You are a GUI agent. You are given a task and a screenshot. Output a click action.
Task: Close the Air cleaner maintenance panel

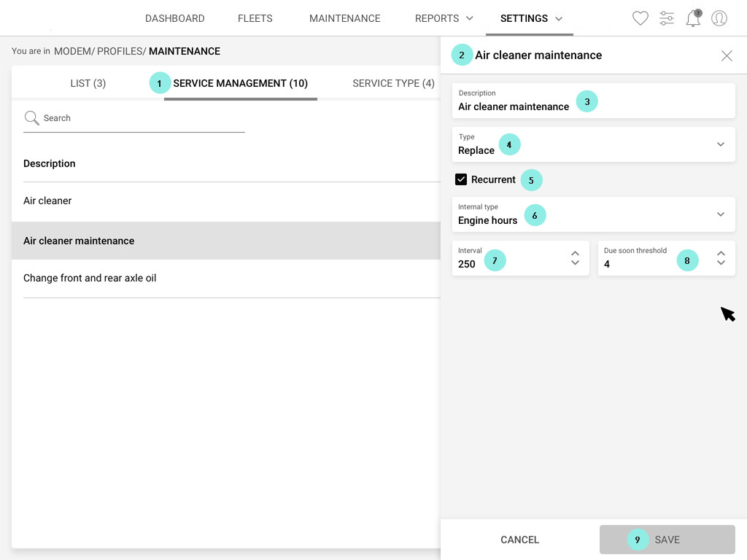(x=727, y=55)
